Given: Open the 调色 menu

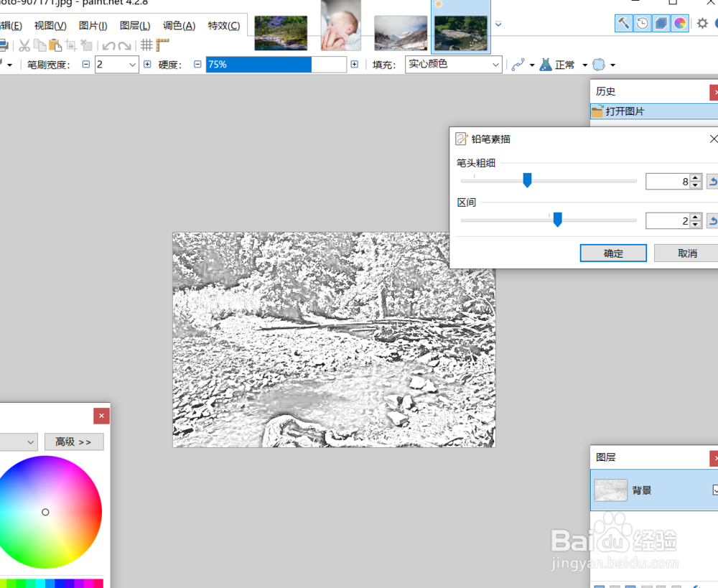Looking at the screenshot, I should point(179,25).
